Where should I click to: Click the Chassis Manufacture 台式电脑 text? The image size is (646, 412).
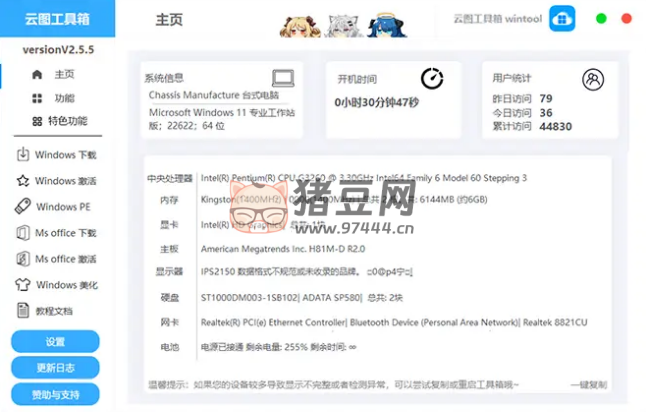coord(214,95)
